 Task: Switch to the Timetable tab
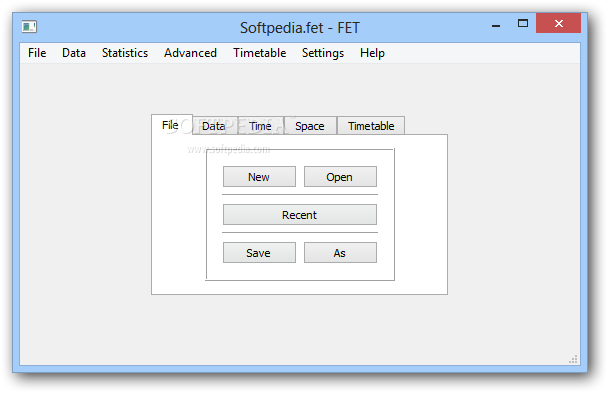(371, 126)
